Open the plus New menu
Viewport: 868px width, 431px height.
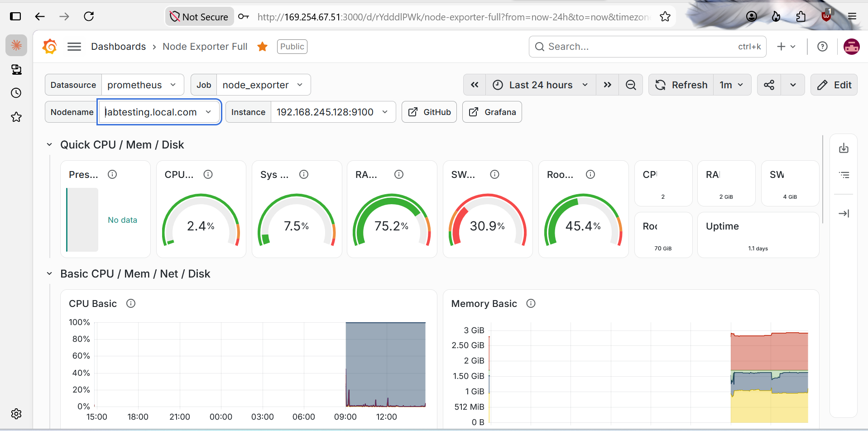786,47
